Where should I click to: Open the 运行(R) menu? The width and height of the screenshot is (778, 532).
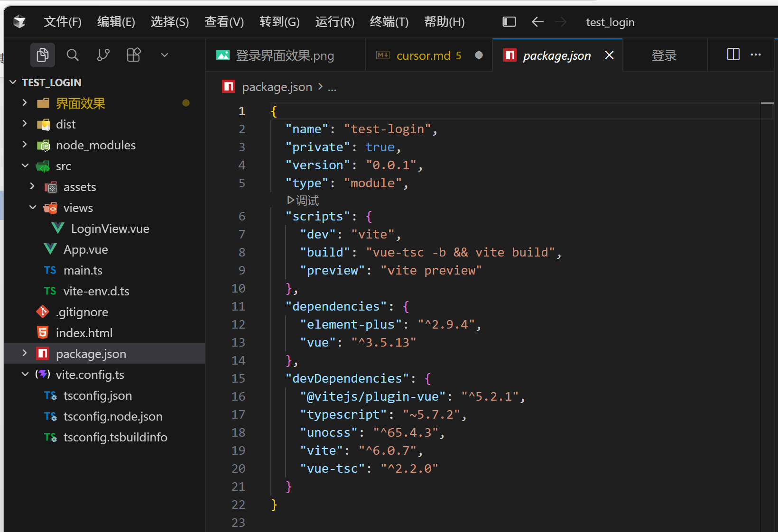point(335,22)
